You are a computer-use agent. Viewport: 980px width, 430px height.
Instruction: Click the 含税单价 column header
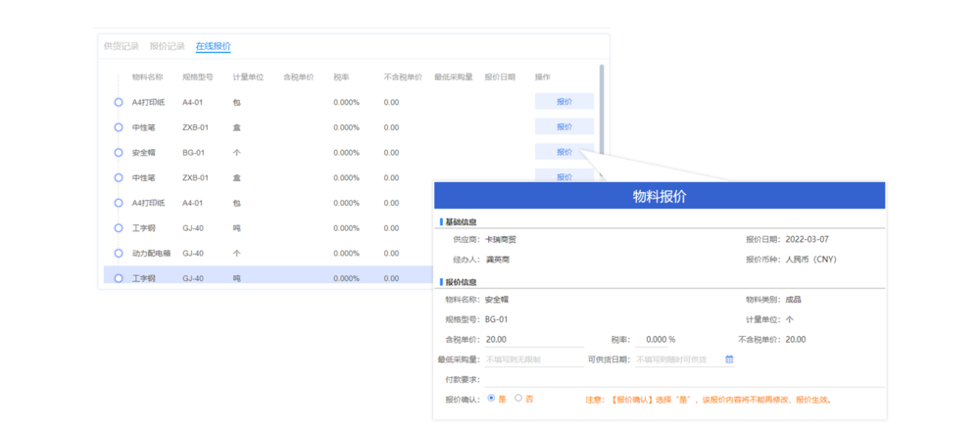[299, 77]
